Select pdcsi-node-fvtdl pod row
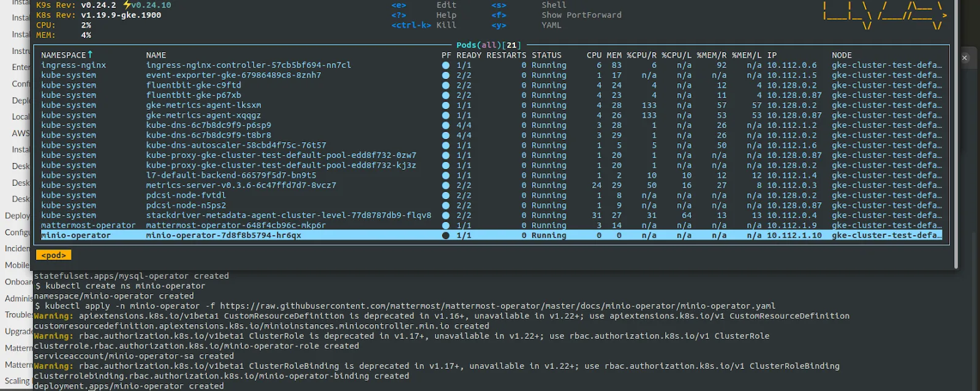 (x=491, y=195)
